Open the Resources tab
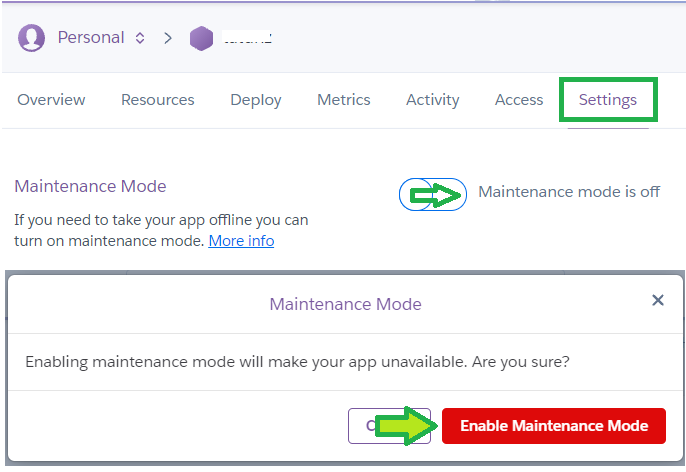 pyautogui.click(x=158, y=100)
